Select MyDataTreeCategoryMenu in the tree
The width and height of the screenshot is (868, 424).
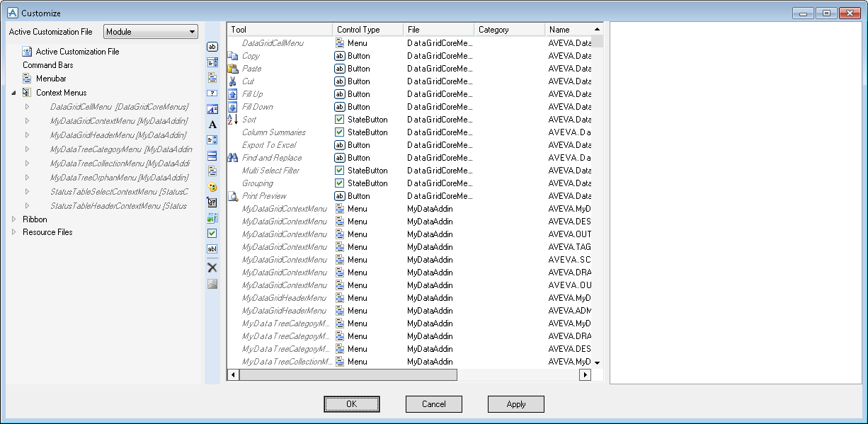(121, 149)
